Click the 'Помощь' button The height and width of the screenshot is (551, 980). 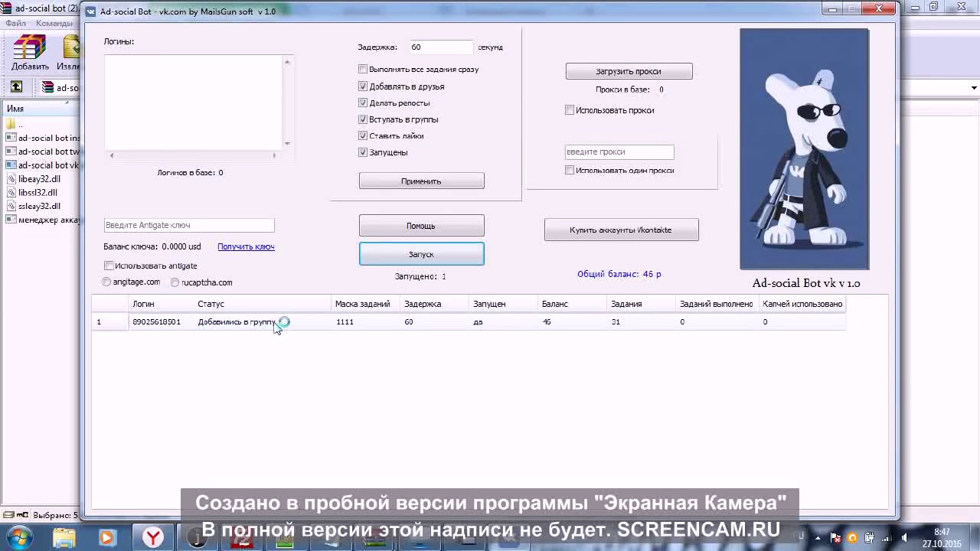point(421,226)
